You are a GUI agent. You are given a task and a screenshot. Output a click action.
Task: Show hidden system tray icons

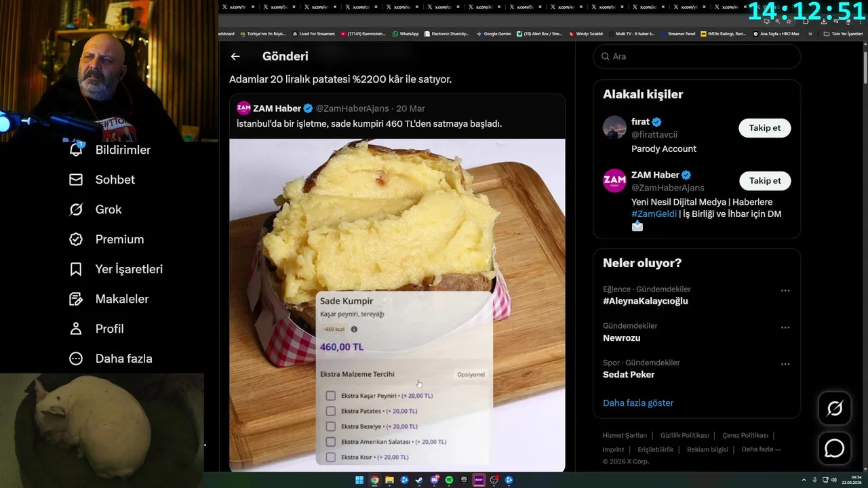(x=803, y=480)
